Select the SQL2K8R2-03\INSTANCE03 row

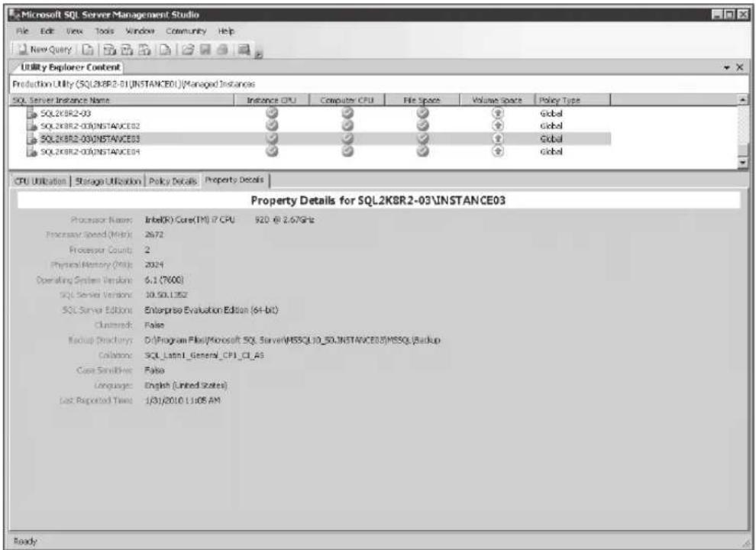[318, 138]
